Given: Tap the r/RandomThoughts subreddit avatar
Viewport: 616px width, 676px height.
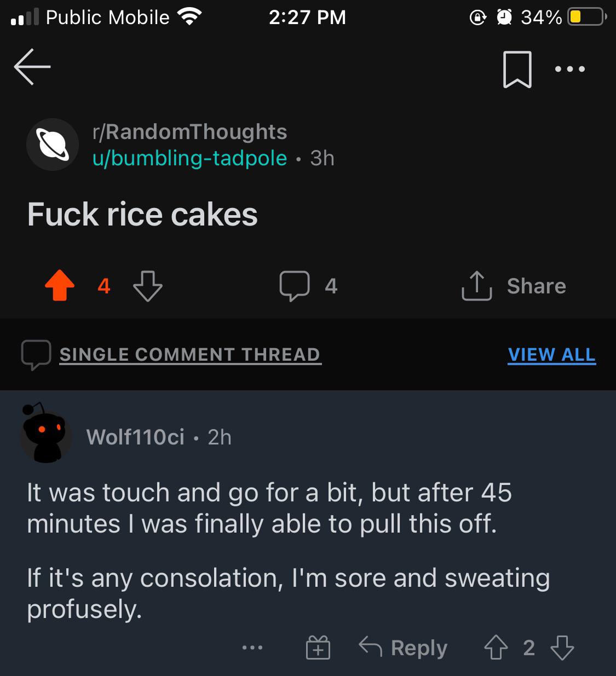Looking at the screenshot, I should pos(53,145).
